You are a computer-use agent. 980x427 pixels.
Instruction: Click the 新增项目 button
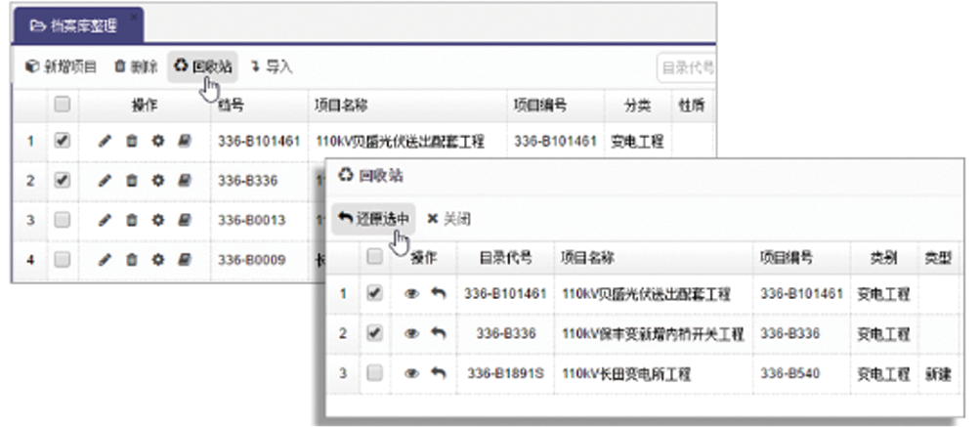[x=61, y=66]
